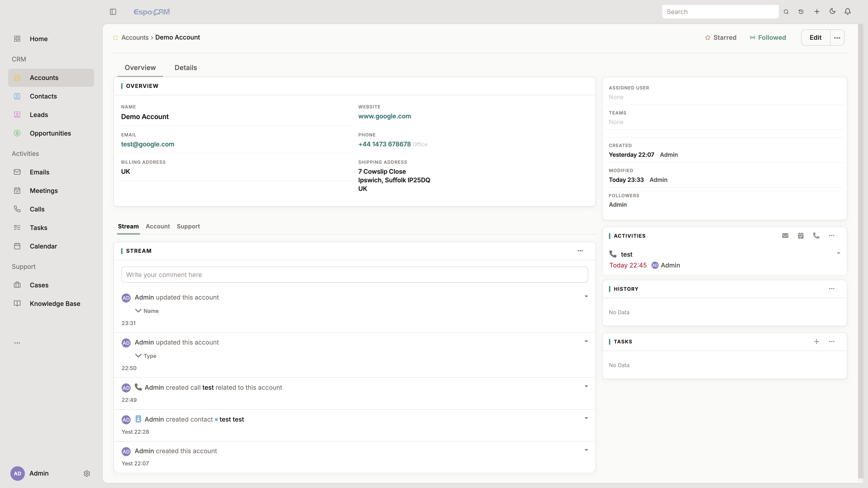Click the Edit button
Image resolution: width=868 pixels, height=488 pixels.
[x=815, y=38]
